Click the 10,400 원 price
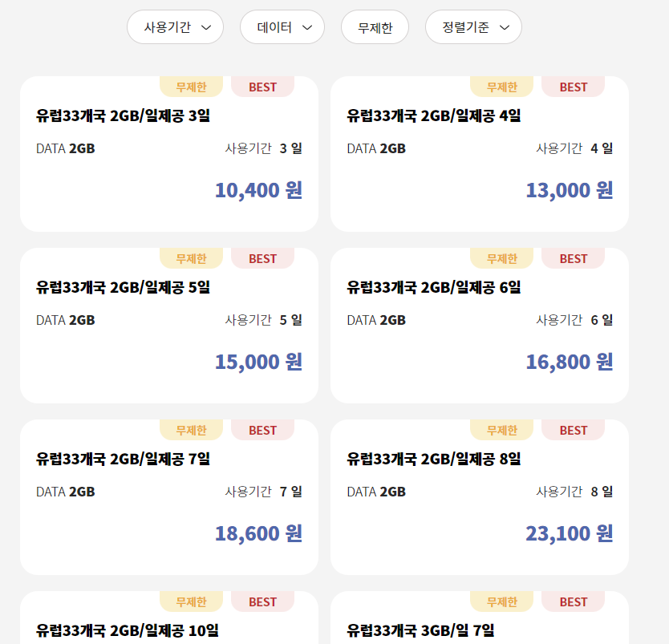669x644 pixels. pos(257,190)
